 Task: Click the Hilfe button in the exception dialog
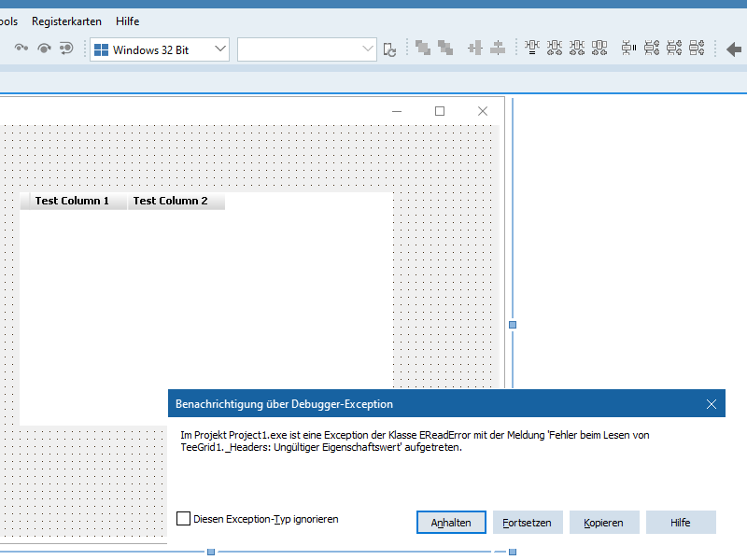click(x=681, y=523)
